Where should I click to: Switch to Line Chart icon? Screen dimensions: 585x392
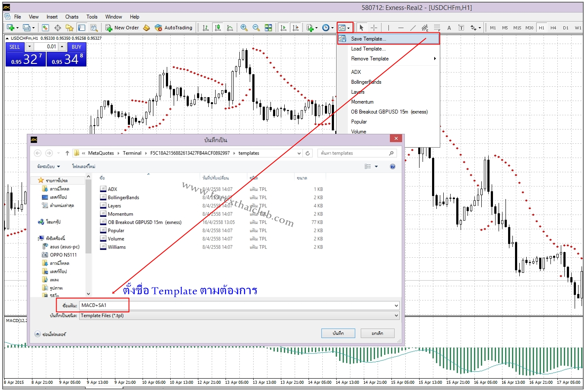coord(230,28)
